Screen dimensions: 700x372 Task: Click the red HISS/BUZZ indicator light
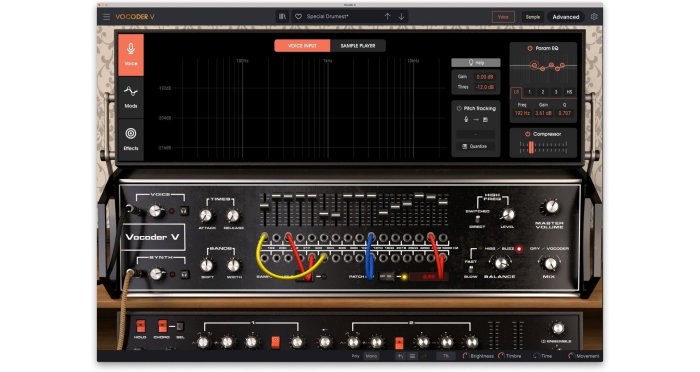[519, 249]
